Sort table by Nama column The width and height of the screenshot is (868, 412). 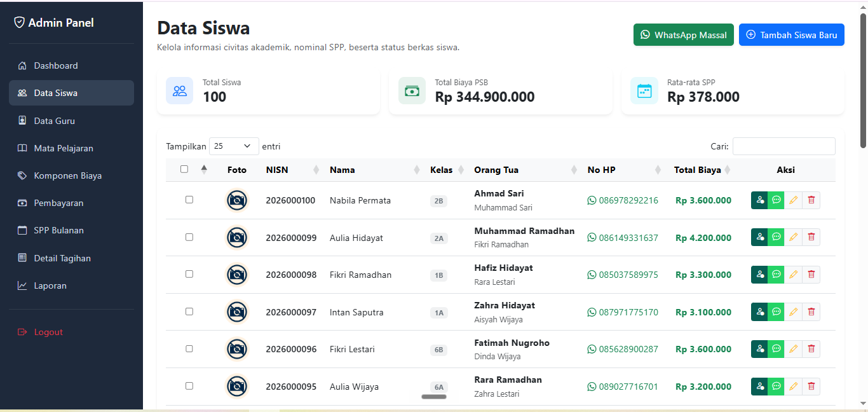tap(374, 170)
